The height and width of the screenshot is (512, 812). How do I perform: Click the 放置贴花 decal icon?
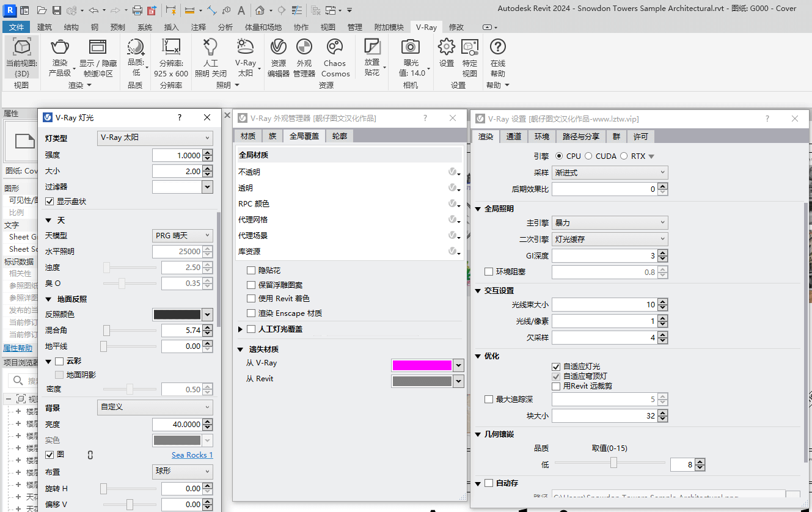tap(371, 47)
